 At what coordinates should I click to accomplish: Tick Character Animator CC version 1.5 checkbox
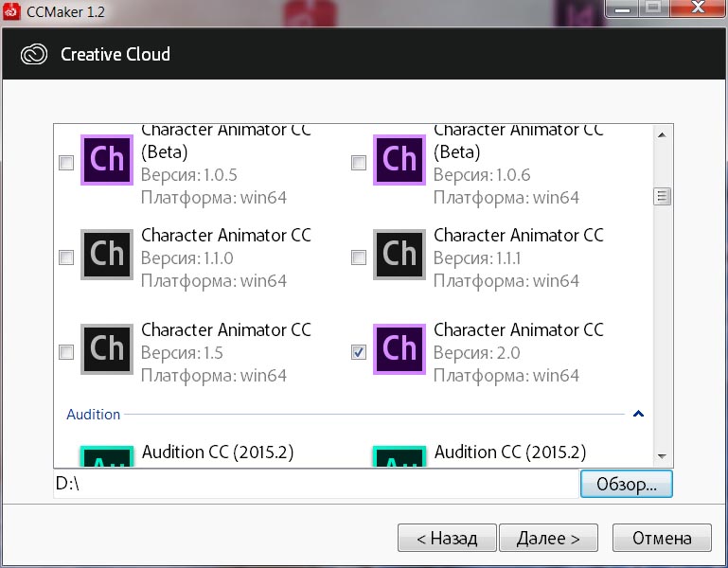pos(66,352)
